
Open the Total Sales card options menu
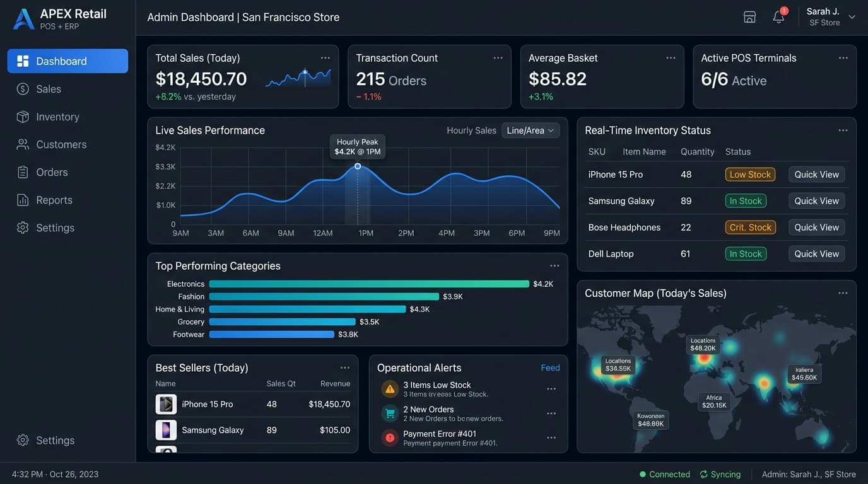point(325,58)
